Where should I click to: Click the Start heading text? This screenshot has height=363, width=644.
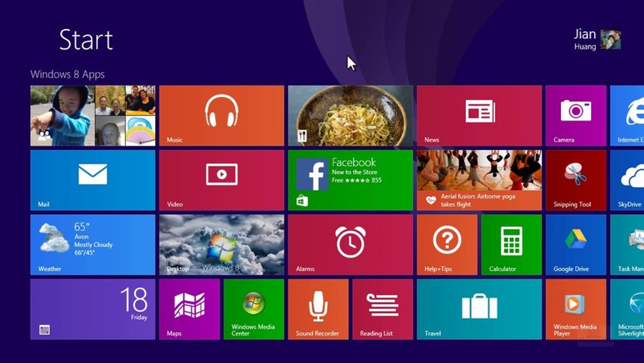click(86, 39)
